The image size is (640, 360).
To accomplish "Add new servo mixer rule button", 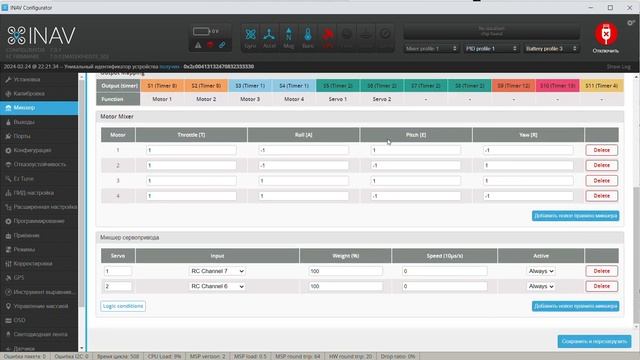I will pos(576,306).
